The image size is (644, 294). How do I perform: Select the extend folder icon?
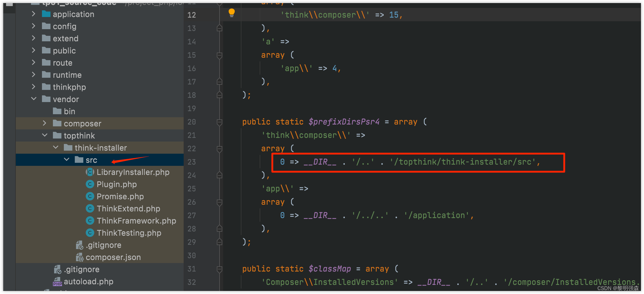pos(46,38)
